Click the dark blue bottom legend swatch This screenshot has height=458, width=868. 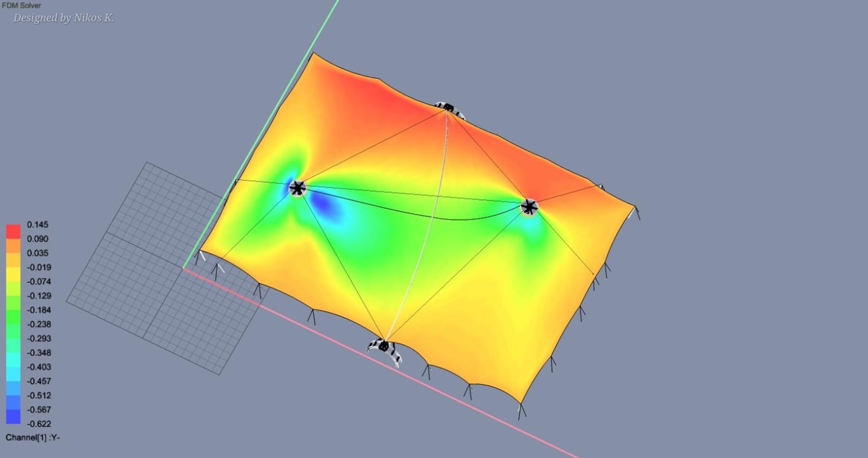[13, 417]
